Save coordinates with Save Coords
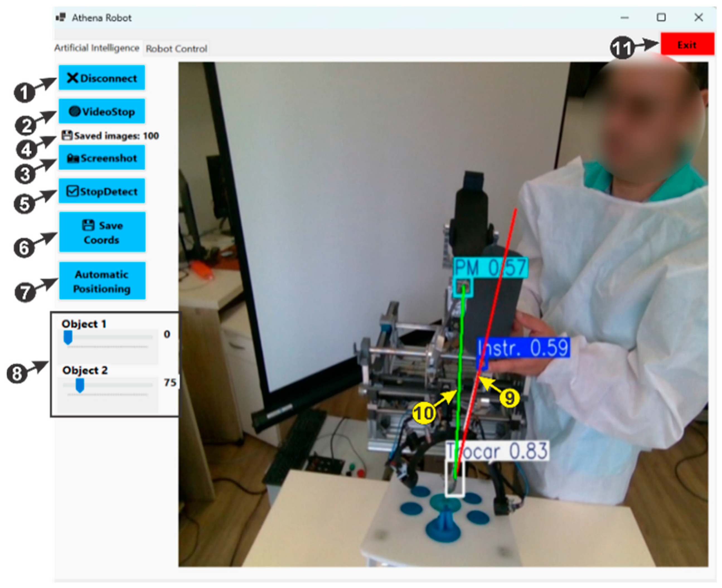Viewport: 722px width, 588px height. pos(102,232)
